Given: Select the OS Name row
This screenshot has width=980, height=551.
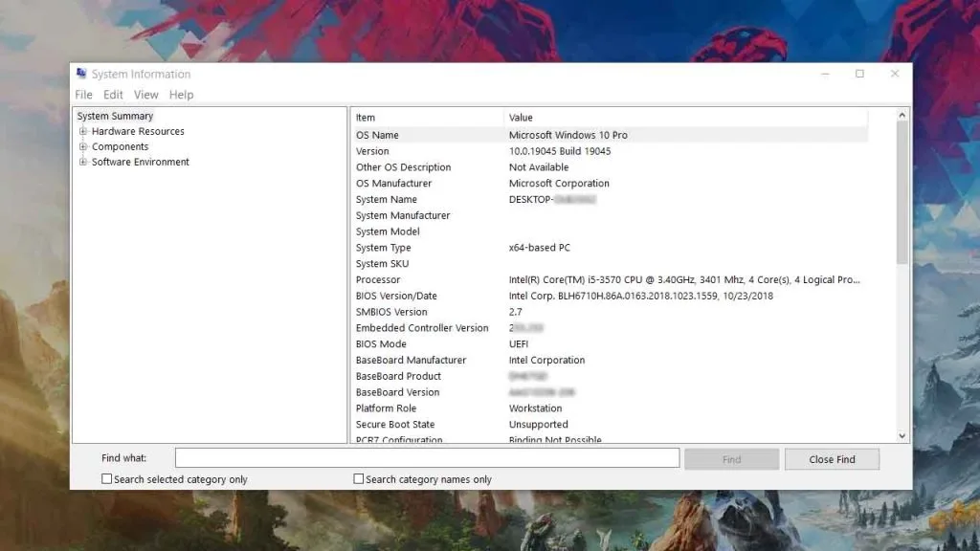Looking at the screenshot, I should point(612,135).
